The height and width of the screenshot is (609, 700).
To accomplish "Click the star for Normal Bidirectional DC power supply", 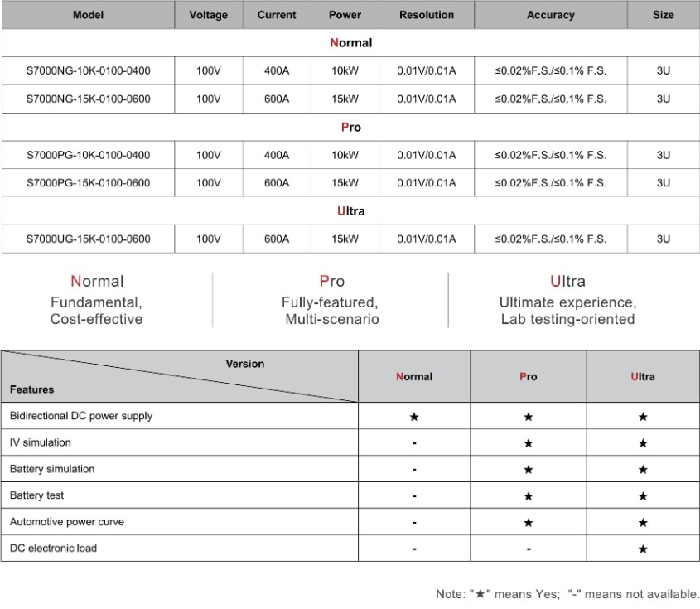I will click(414, 417).
